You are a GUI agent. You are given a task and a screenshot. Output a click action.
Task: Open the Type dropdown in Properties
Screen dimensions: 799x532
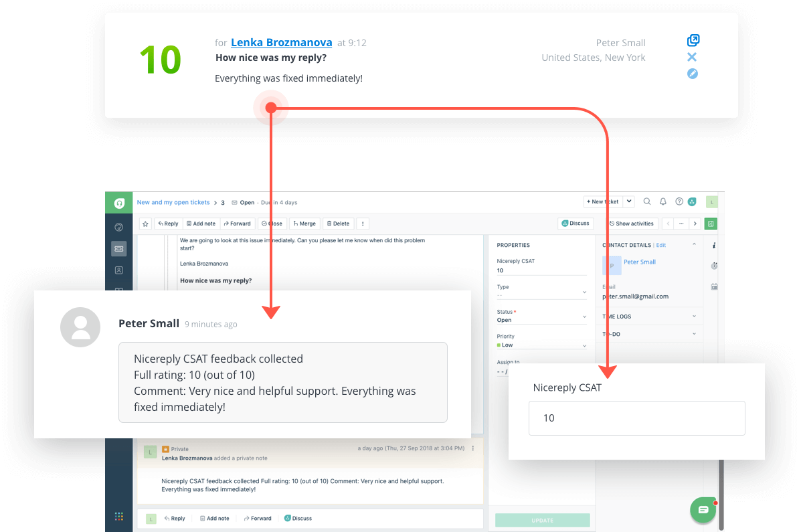pyautogui.click(x=541, y=293)
